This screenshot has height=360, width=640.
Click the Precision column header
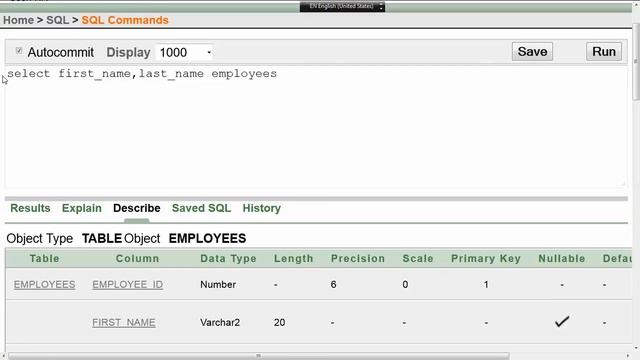coord(358,258)
